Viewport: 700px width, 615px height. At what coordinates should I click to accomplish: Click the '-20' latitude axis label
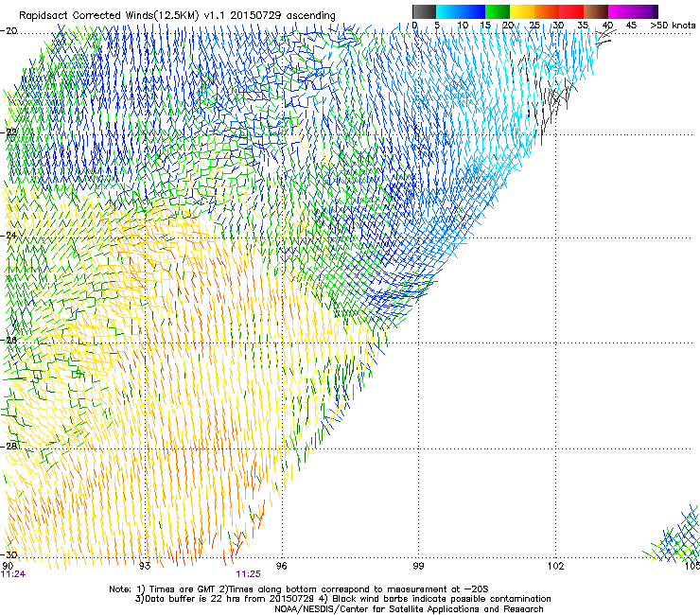9,31
